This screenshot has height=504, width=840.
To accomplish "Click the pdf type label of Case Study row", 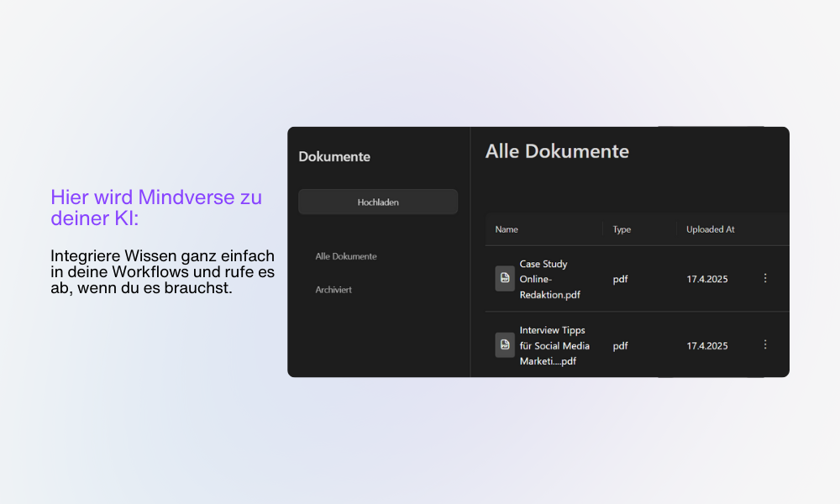I will 621,278.
